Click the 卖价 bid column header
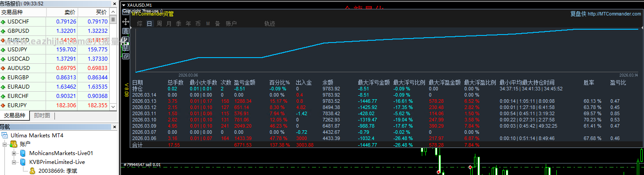The width and height of the screenshot is (644, 175). (62, 12)
